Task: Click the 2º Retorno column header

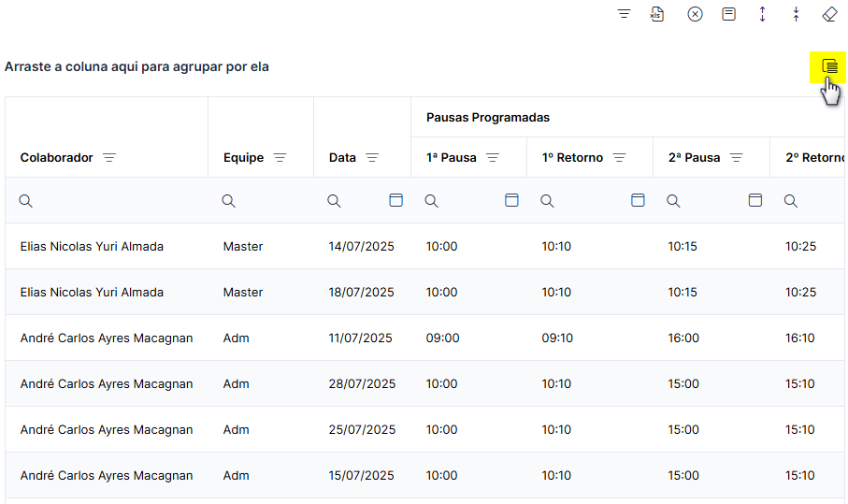Action: point(814,158)
